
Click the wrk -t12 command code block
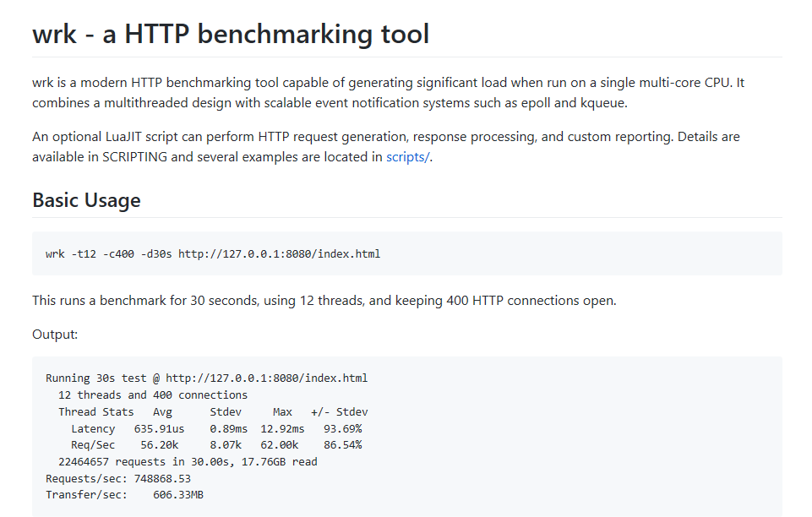(x=407, y=253)
